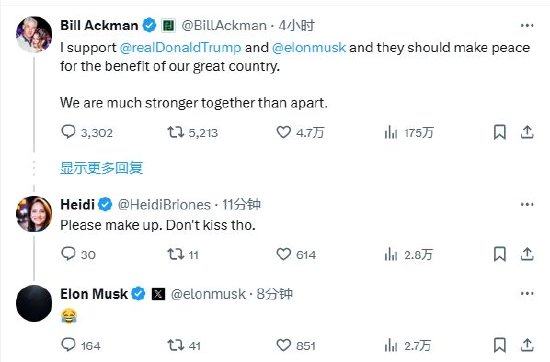Show more replies link

[102, 168]
